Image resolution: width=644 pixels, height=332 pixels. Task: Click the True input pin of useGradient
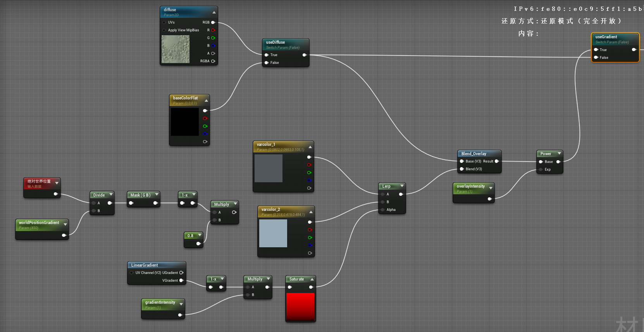click(x=596, y=50)
